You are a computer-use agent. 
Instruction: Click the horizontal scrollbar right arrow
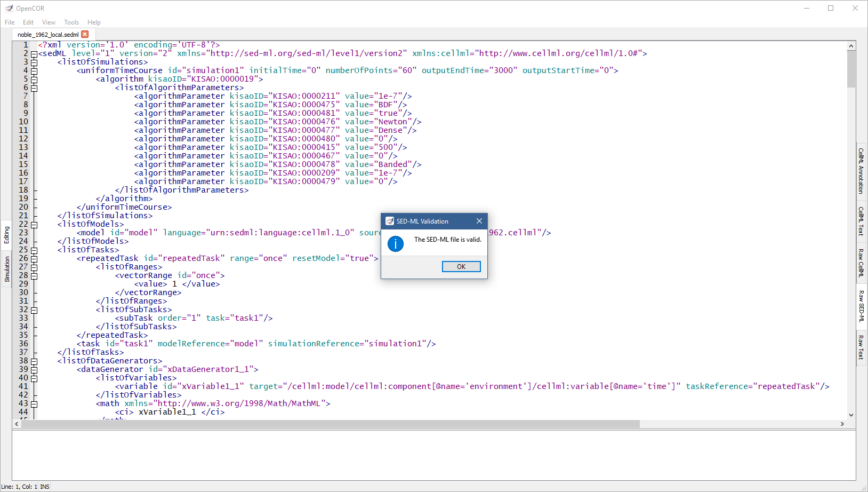tap(842, 424)
